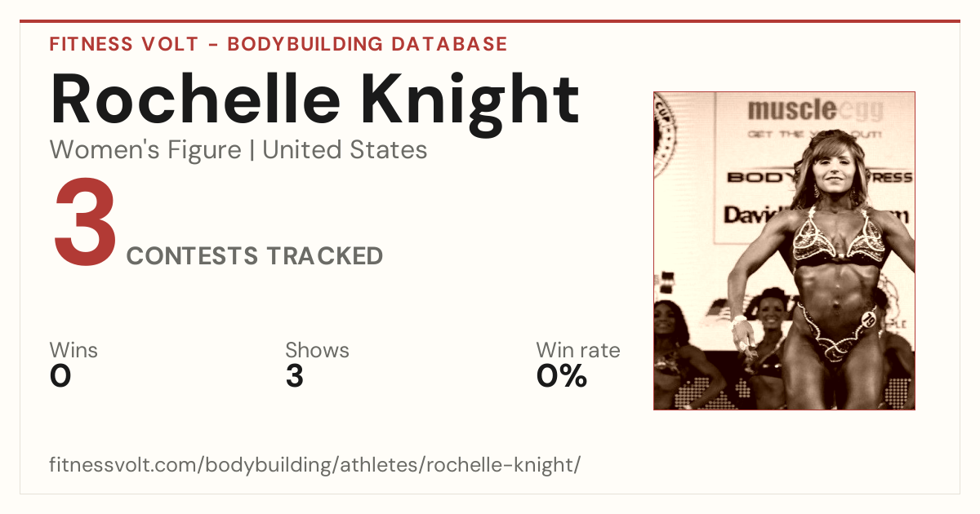Click the large red number 3
980x514 pixels.
[x=86, y=223]
